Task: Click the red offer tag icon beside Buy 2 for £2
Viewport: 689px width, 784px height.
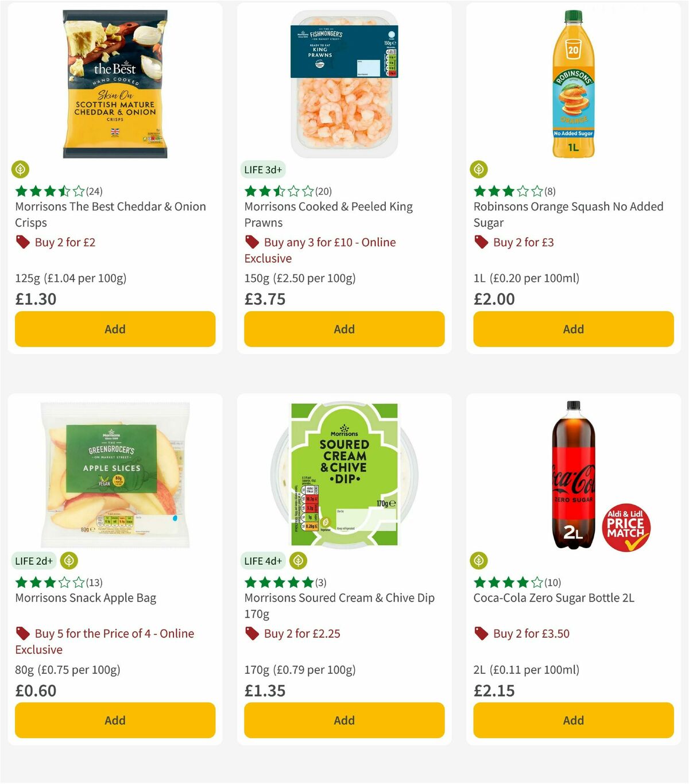Action: [x=23, y=242]
